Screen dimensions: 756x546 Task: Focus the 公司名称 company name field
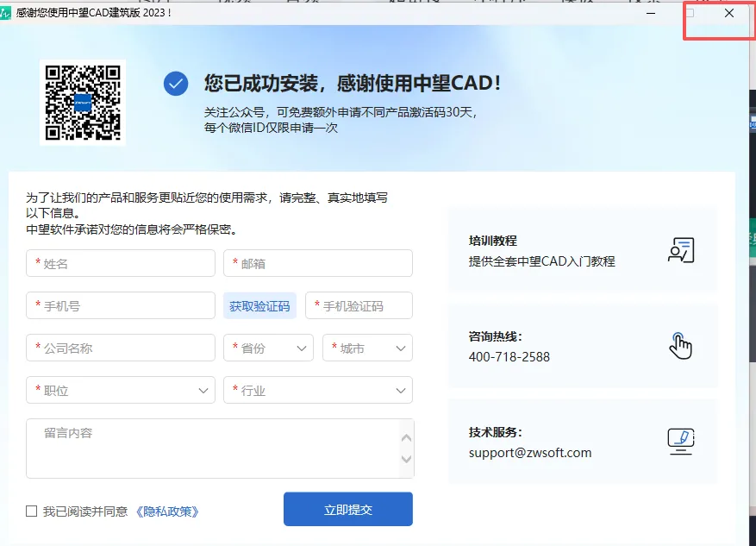(x=121, y=348)
